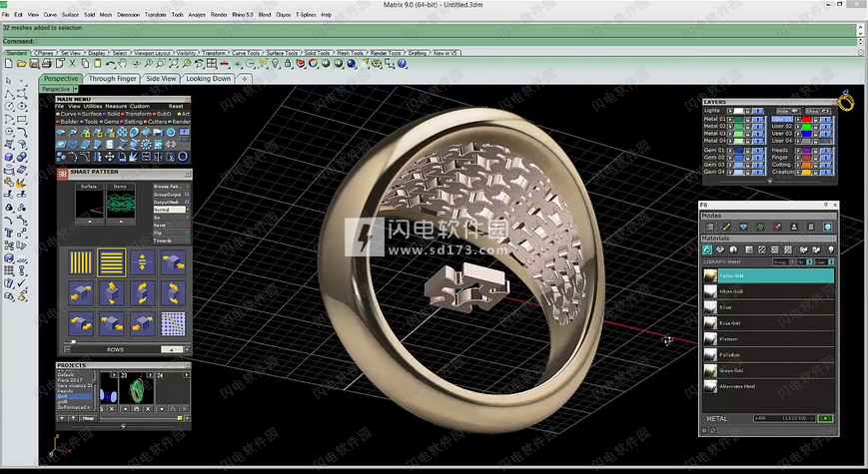Click the plus button to increase ROWS
868x474 pixels.
click(x=187, y=349)
